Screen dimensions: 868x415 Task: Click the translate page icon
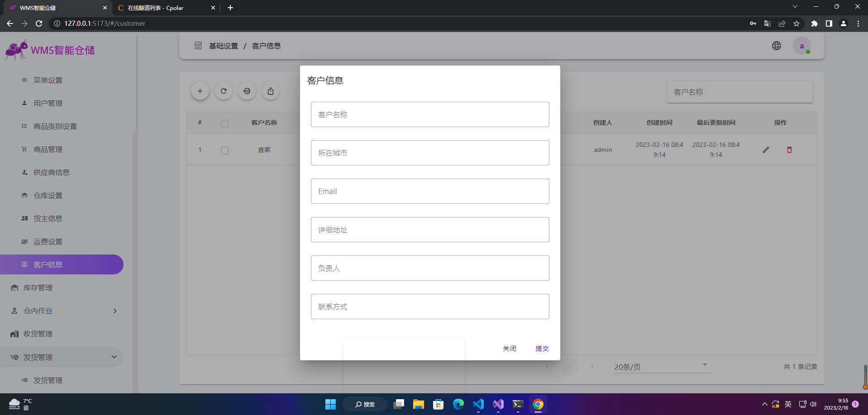click(x=768, y=24)
